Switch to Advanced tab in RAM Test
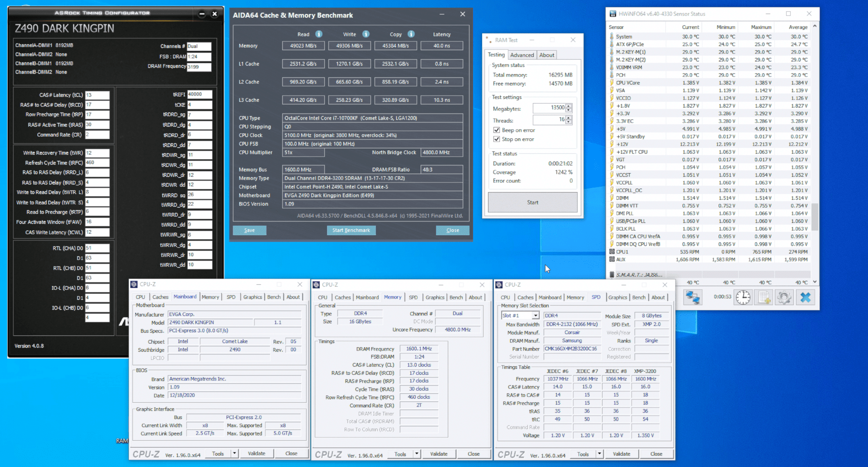Viewport: 868px width, 467px height. click(x=522, y=55)
